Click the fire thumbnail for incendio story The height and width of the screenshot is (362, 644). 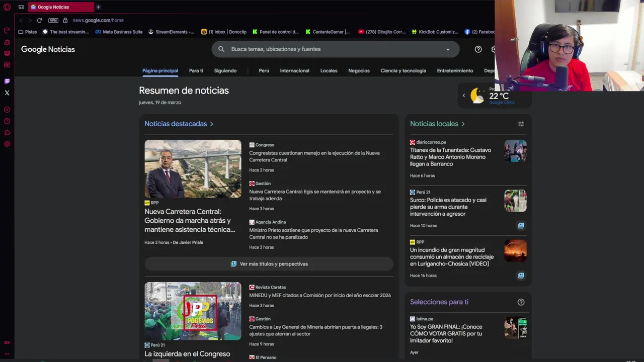[x=516, y=250]
